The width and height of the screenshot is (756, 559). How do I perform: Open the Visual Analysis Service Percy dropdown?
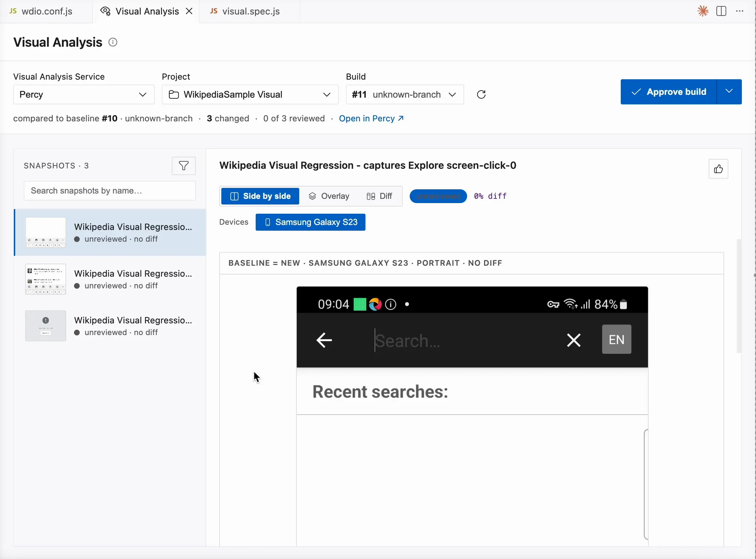pyautogui.click(x=84, y=94)
